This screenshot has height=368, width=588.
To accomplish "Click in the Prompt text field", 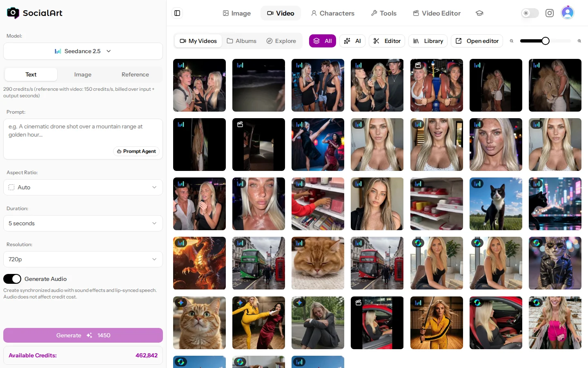I will point(83,139).
